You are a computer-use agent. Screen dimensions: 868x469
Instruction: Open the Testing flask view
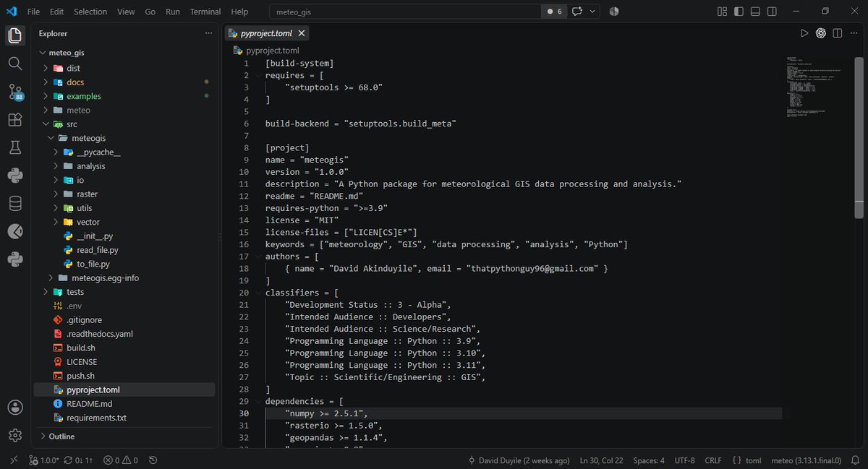15,147
